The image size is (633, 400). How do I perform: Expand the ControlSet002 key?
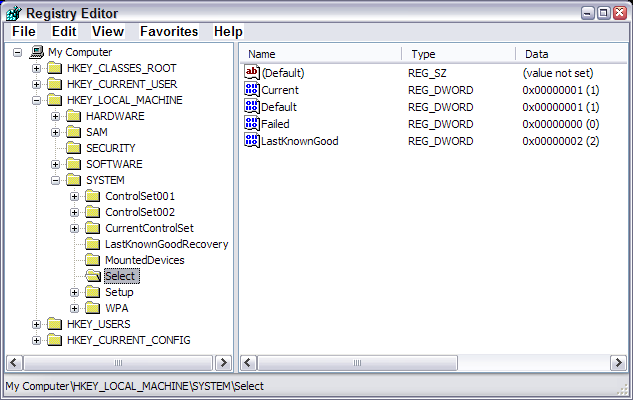[74, 212]
